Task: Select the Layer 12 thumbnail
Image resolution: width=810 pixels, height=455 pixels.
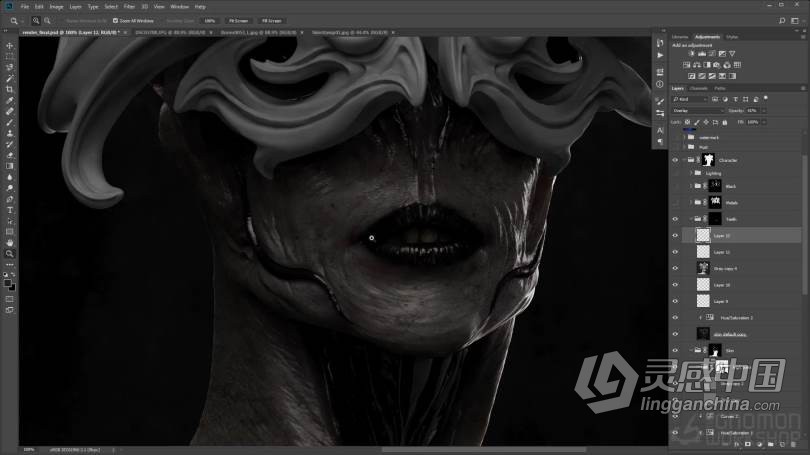Action: point(703,236)
